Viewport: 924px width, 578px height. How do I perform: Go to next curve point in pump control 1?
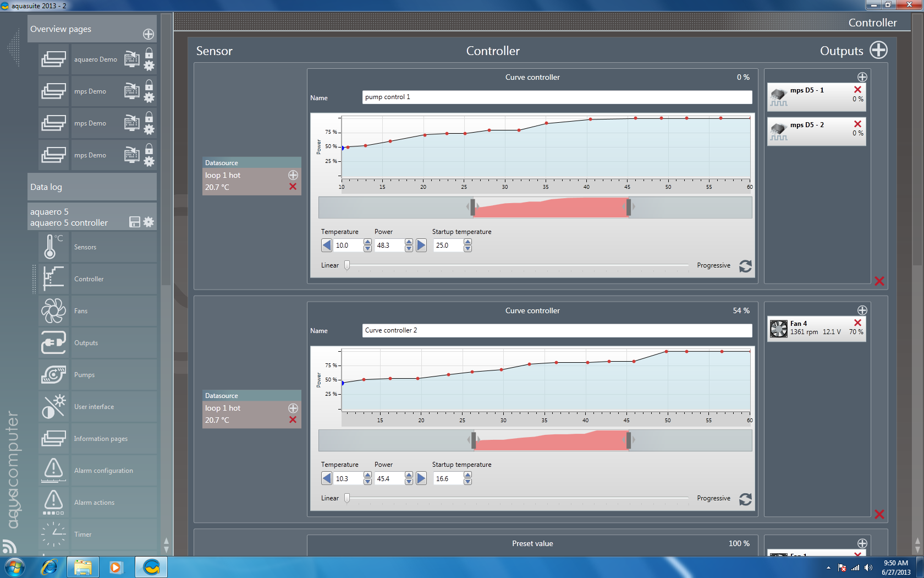pyautogui.click(x=421, y=246)
